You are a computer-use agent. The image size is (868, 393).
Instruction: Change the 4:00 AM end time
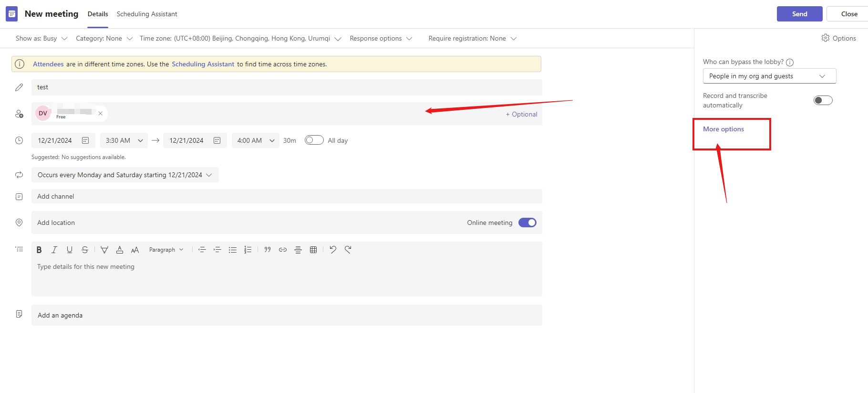pos(256,140)
